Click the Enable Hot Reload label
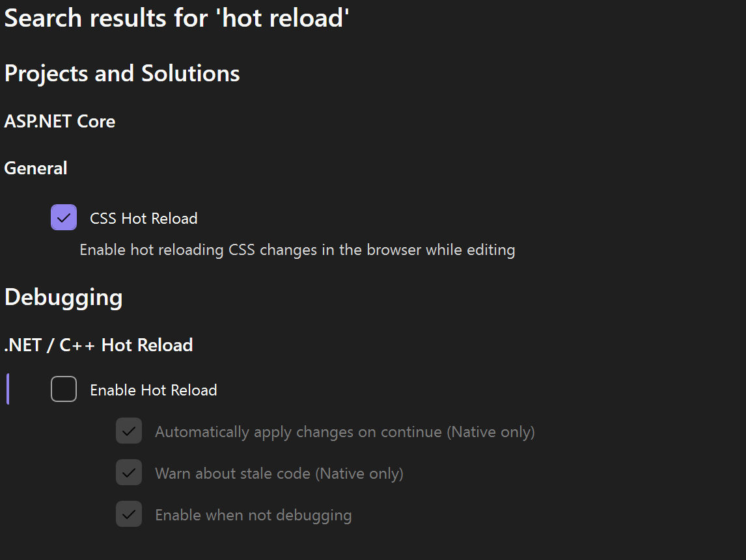Screen dimensions: 746x560 click(153, 390)
